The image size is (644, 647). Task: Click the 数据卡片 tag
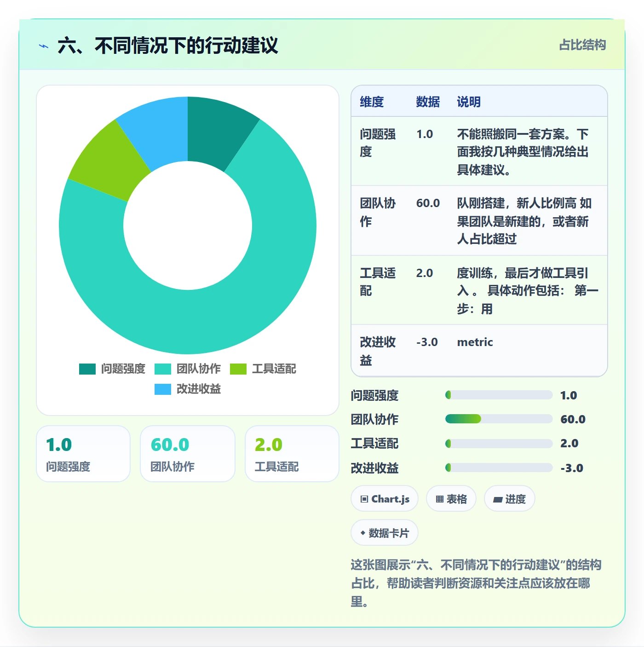coord(385,533)
